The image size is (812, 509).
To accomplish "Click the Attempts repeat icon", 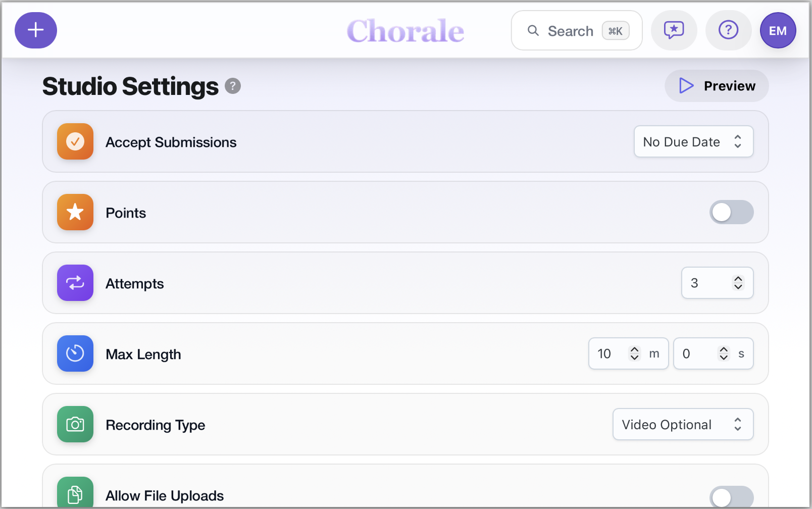I will click(x=75, y=283).
